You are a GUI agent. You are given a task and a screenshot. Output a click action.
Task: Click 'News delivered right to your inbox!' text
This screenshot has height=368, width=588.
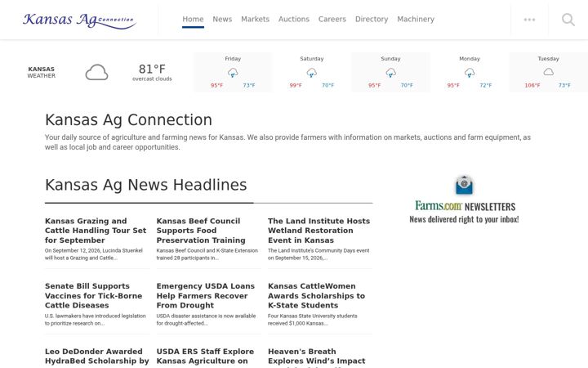(464, 219)
